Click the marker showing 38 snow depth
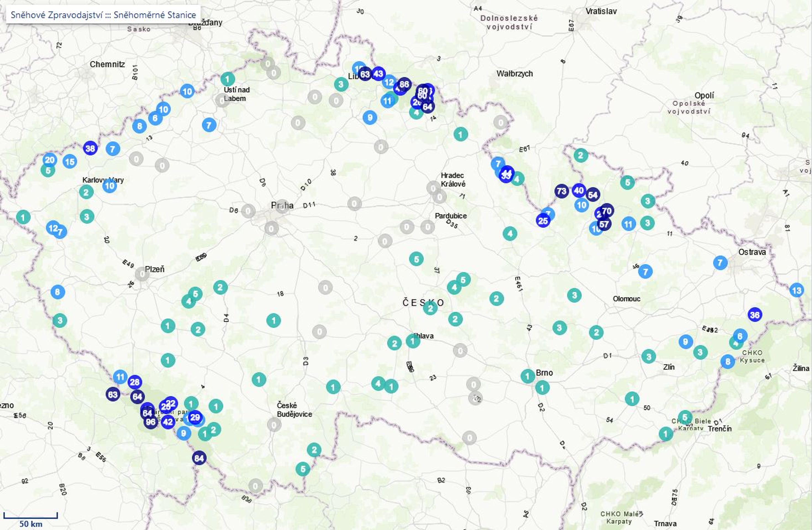The height and width of the screenshot is (530, 812). click(x=90, y=148)
